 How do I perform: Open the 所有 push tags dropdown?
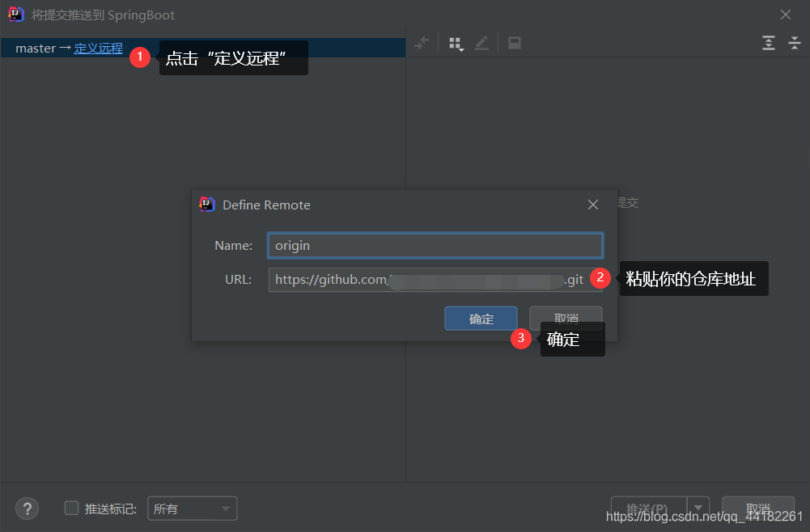click(x=192, y=509)
